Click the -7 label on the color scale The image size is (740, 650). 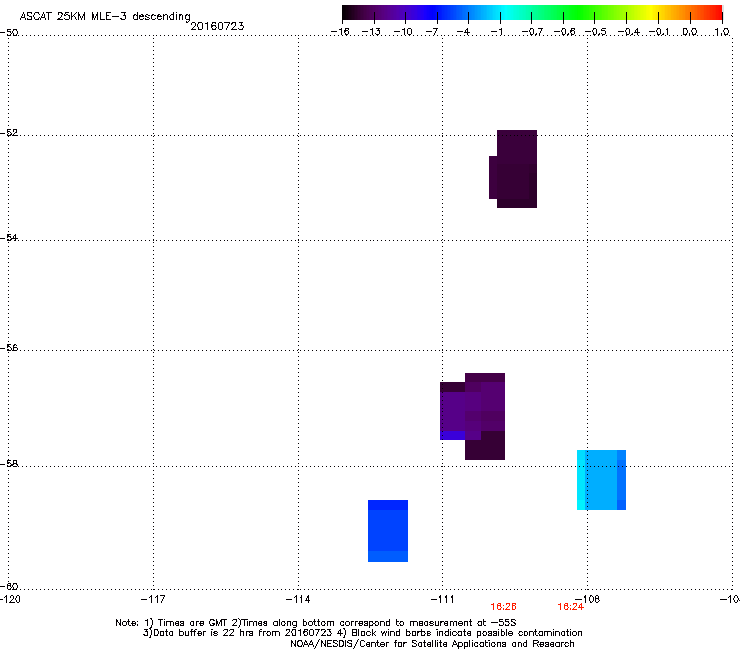click(x=432, y=32)
